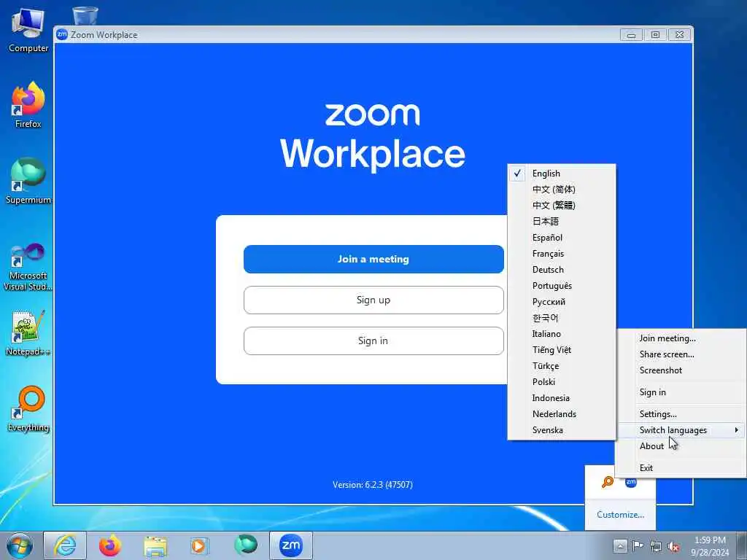Switch language to Русский
The height and width of the screenshot is (560, 747).
[562, 302]
